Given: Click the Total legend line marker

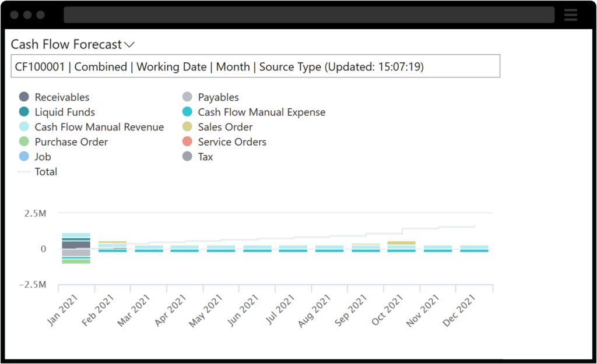Looking at the screenshot, I should click(24, 172).
